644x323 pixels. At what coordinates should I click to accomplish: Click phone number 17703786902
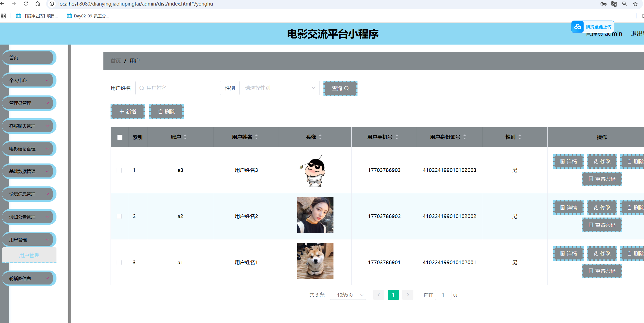384,216
